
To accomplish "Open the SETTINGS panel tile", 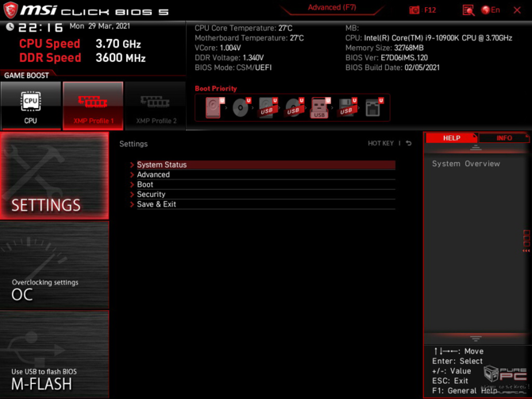I will pyautogui.click(x=54, y=176).
